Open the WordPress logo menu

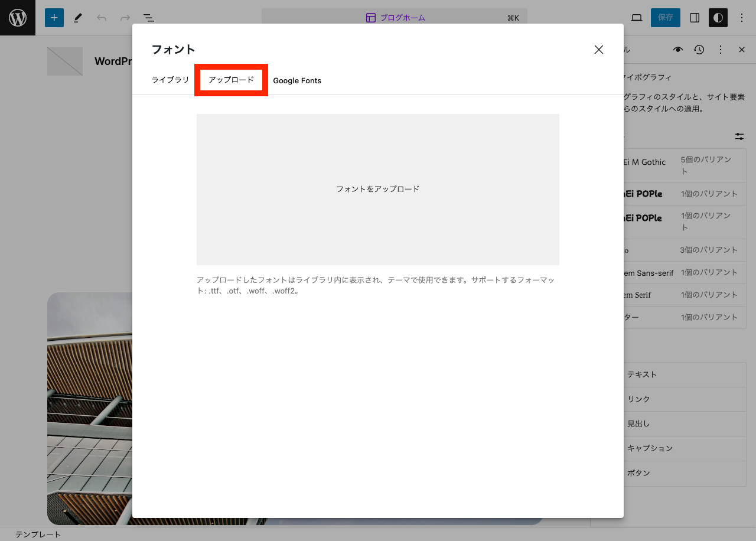pos(18,18)
